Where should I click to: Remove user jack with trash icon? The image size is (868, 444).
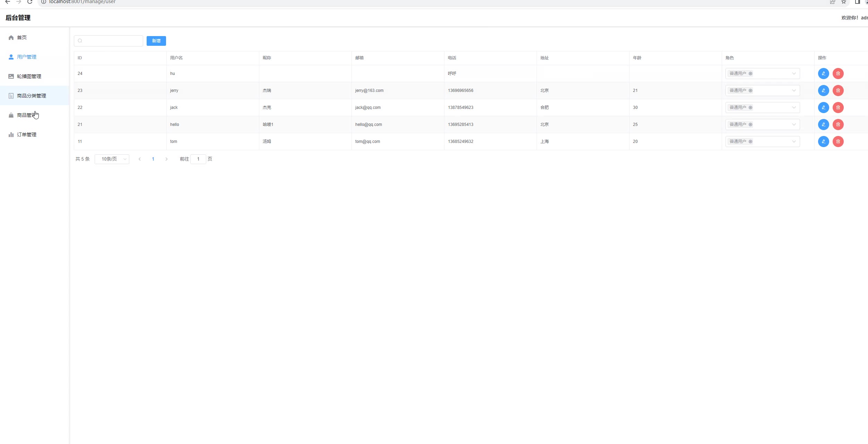pos(838,108)
